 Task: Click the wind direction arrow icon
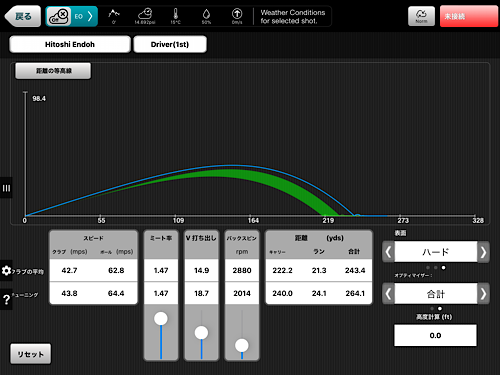237,14
